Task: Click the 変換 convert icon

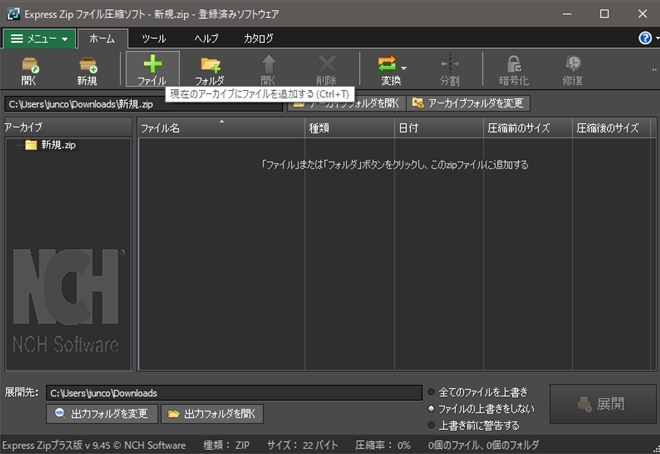Action: pos(387,70)
